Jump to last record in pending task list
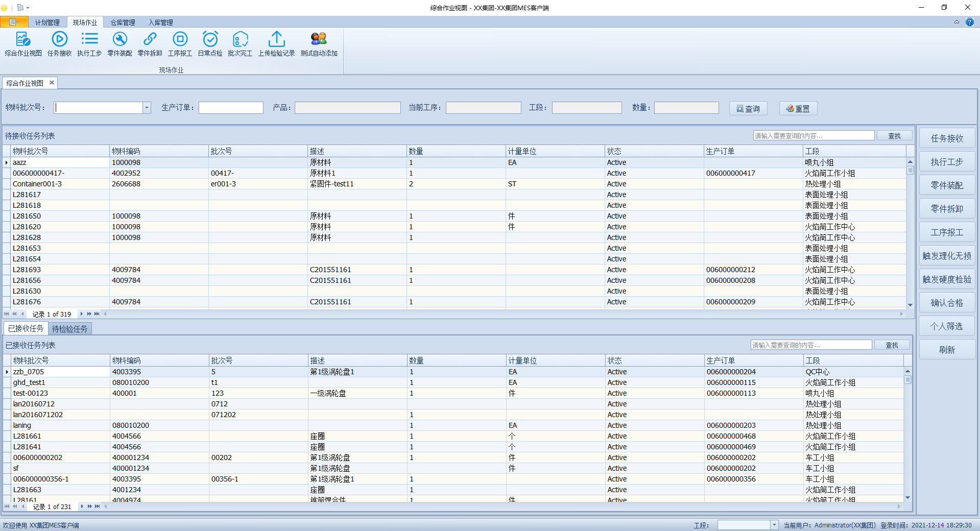The width and height of the screenshot is (980, 531). [97, 314]
